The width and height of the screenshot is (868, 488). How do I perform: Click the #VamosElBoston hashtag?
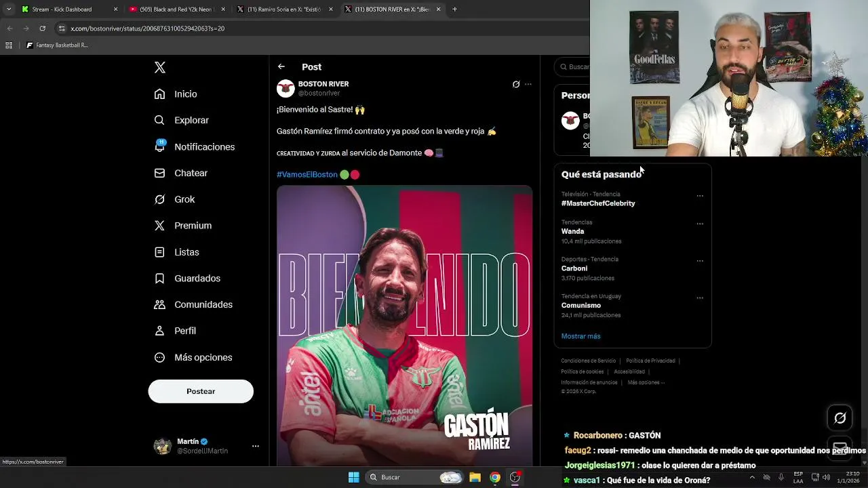pos(307,174)
